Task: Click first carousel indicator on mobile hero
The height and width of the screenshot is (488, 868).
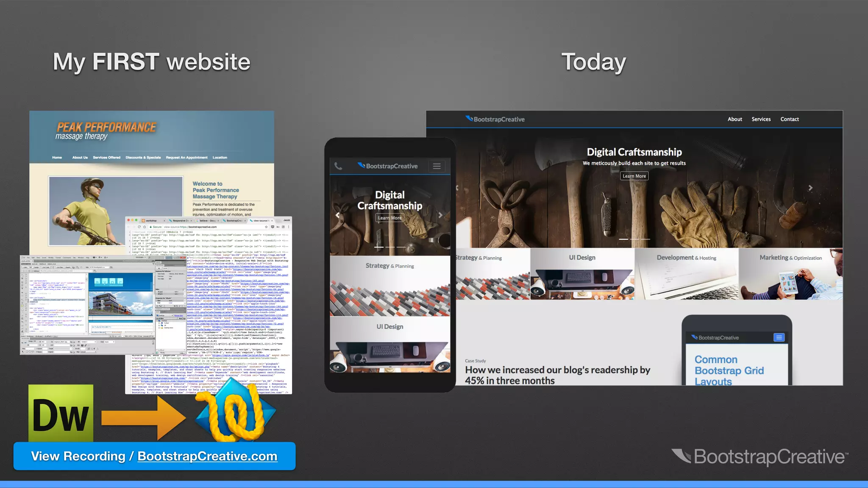Action: [x=379, y=247]
